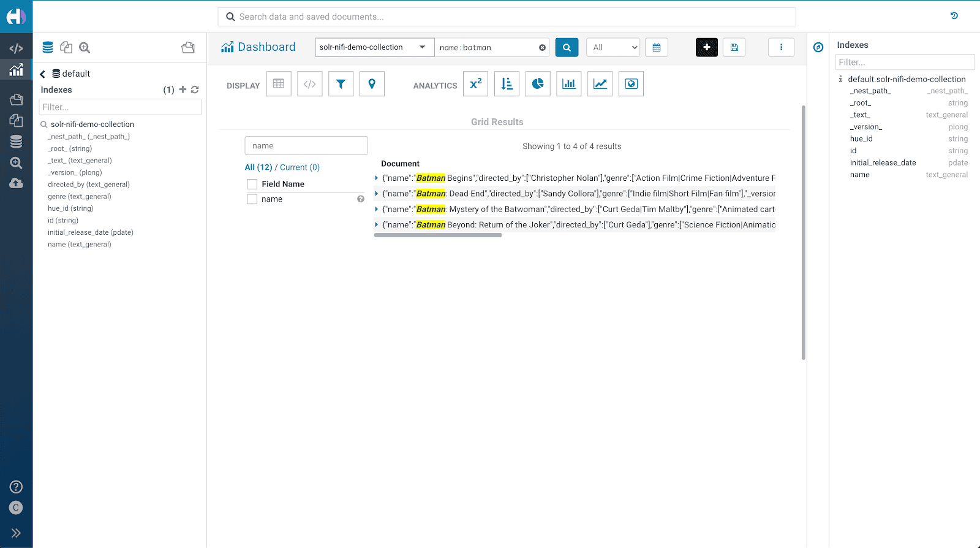The width and height of the screenshot is (980, 548).
Task: Click the HTML code display widget
Action: [309, 84]
